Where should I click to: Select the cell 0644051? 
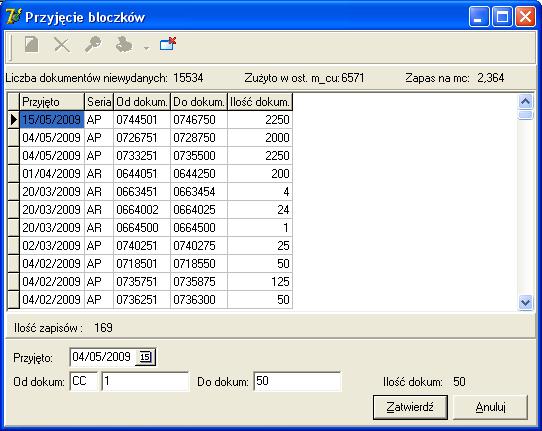[x=142, y=174]
